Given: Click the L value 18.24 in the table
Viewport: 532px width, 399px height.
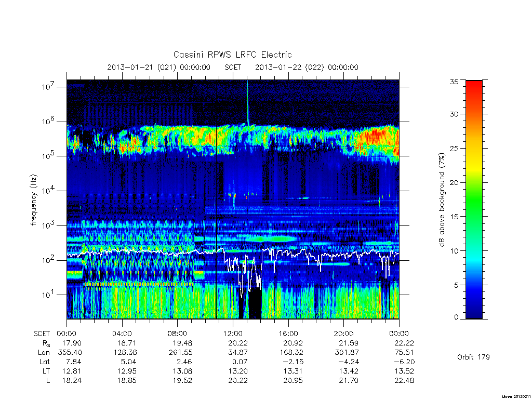Looking at the screenshot, I should click(x=72, y=380).
